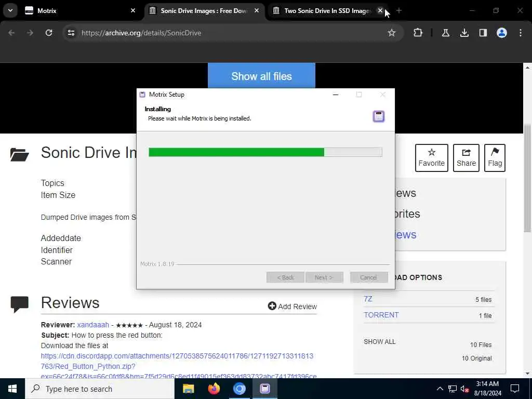532x399 pixels.
Task: Click the Reviews speech bubble icon
Action: point(19,304)
